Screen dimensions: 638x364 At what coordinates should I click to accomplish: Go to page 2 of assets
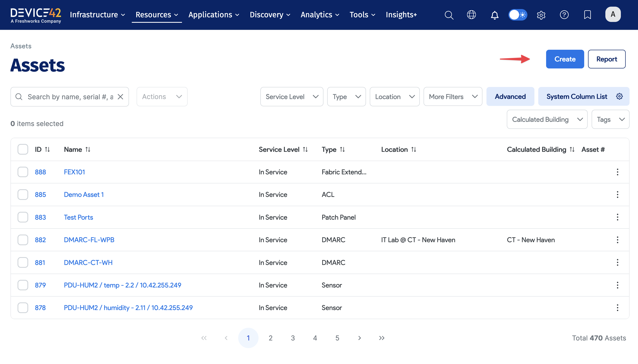coord(270,337)
